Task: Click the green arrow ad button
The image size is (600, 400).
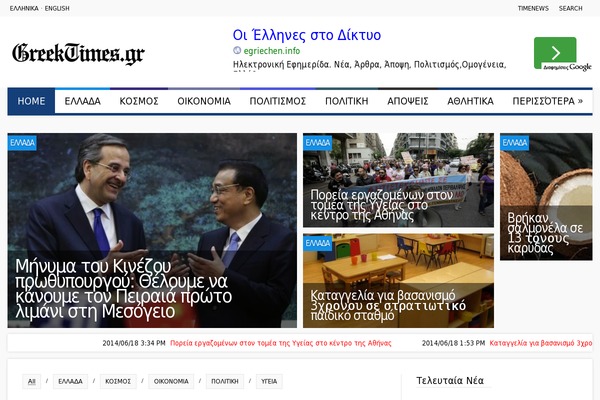Action: tap(555, 53)
